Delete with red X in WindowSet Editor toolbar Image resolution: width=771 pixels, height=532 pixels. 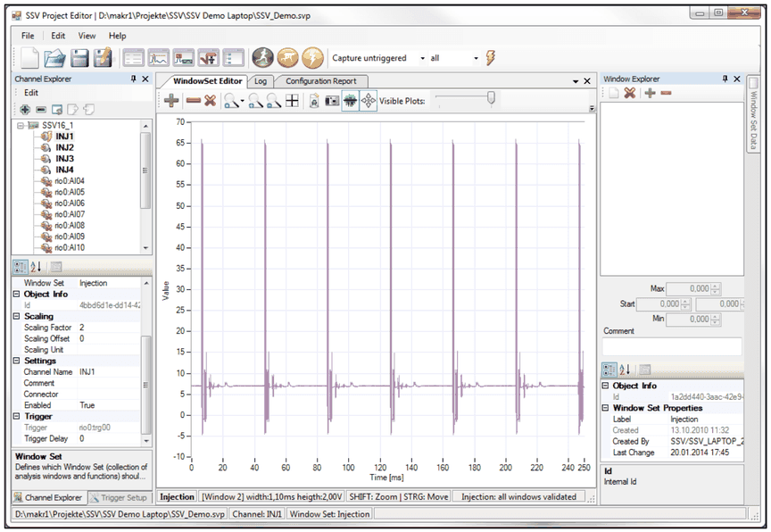211,101
